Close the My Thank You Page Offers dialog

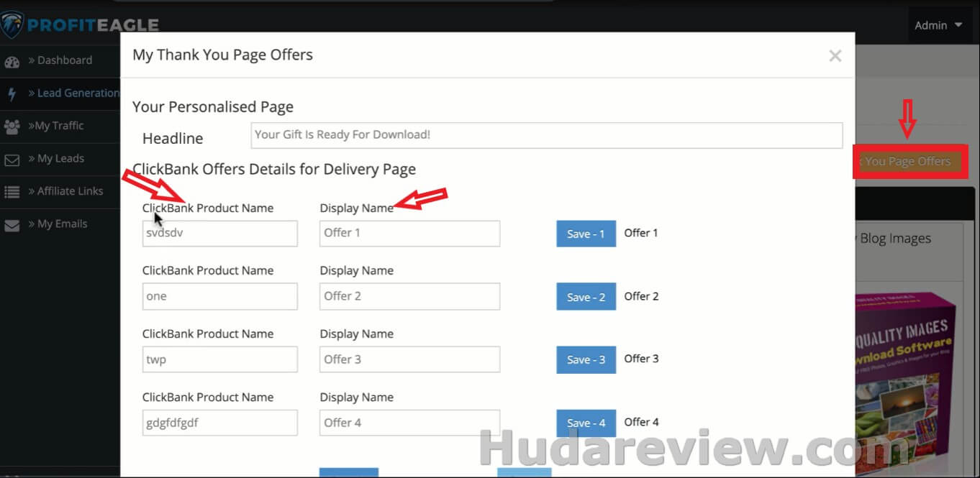point(835,56)
